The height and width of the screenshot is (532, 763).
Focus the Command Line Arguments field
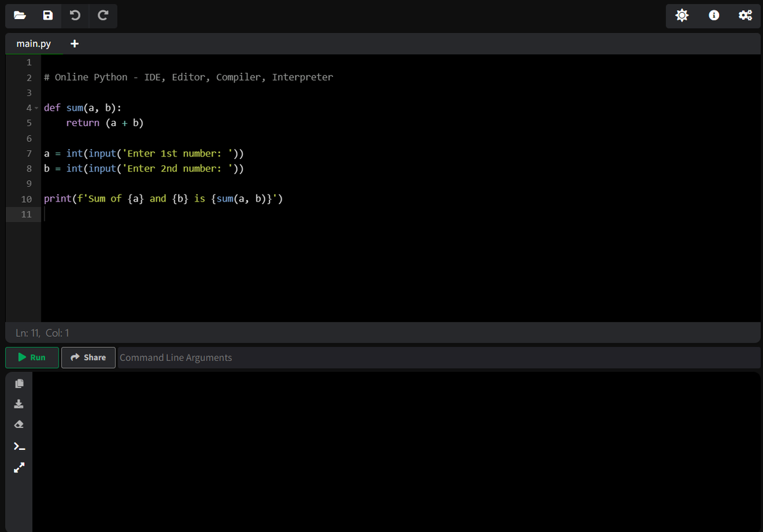439,357
